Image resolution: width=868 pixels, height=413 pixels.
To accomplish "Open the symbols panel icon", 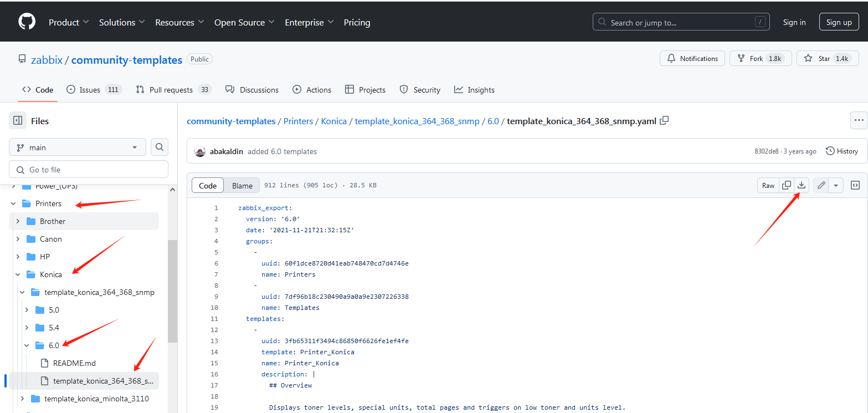I will pyautogui.click(x=855, y=185).
